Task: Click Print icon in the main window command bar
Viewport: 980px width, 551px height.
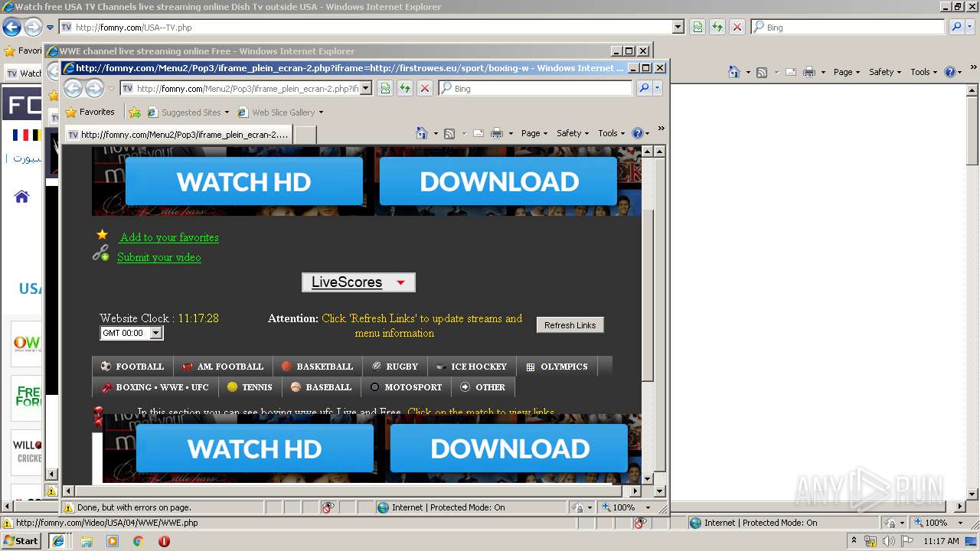Action: tap(810, 72)
